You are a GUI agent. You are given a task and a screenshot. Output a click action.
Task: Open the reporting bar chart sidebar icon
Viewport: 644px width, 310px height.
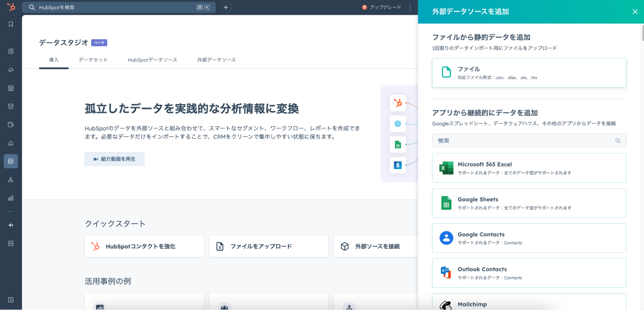(x=11, y=198)
